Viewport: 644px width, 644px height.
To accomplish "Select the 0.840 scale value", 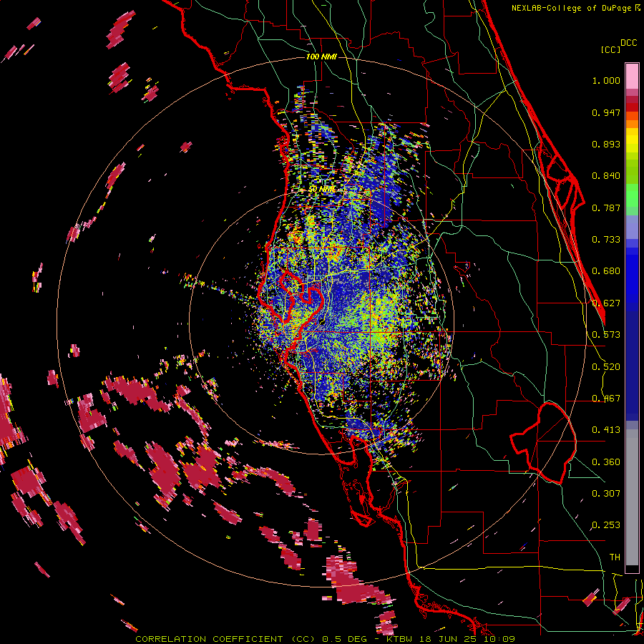I will 606,176.
